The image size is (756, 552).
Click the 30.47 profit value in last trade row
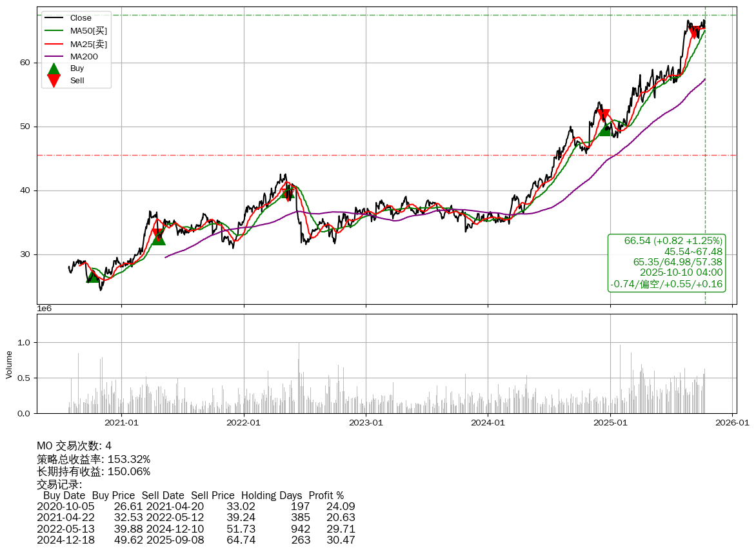coord(341,540)
